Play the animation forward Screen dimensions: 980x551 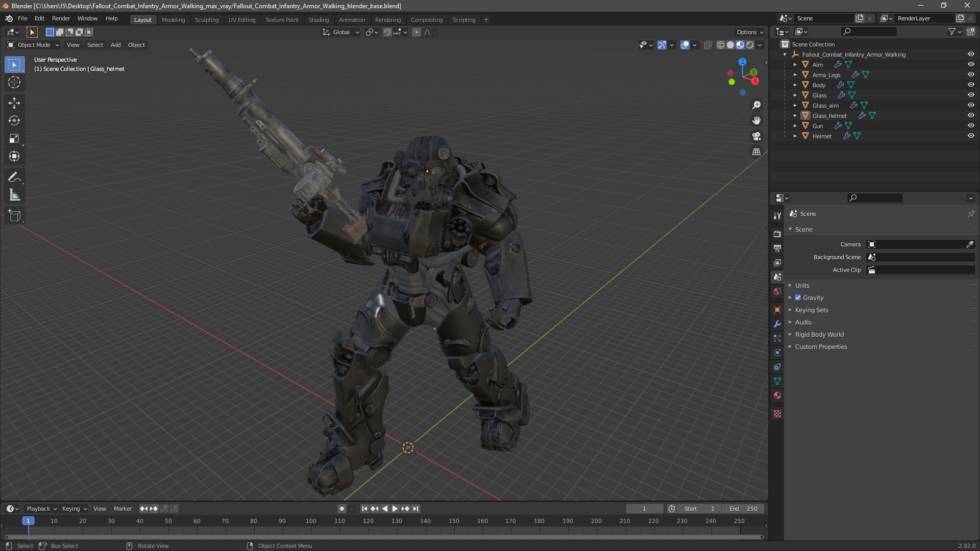pyautogui.click(x=395, y=509)
